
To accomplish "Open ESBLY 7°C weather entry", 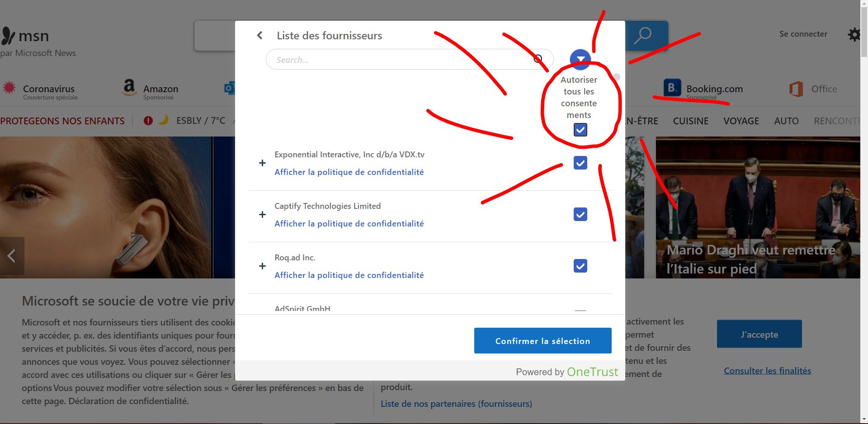I will point(201,121).
